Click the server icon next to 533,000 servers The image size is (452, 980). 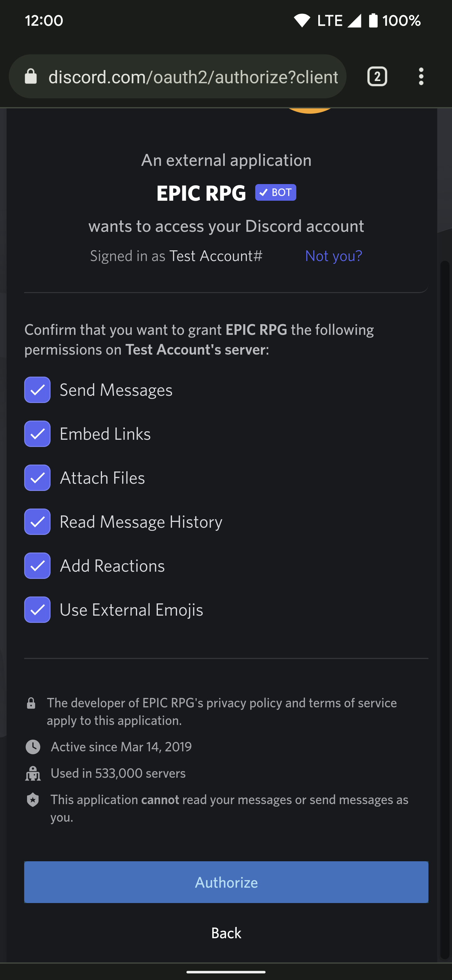click(x=33, y=773)
